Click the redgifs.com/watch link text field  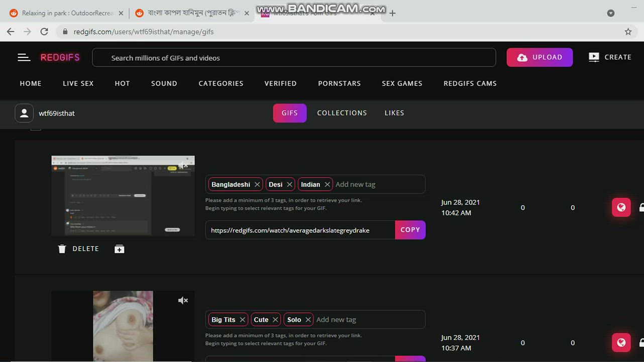coord(300,230)
